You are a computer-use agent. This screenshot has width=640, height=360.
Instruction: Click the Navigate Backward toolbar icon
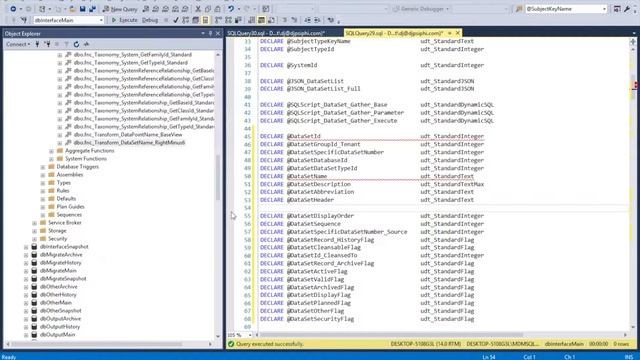tap(13, 9)
